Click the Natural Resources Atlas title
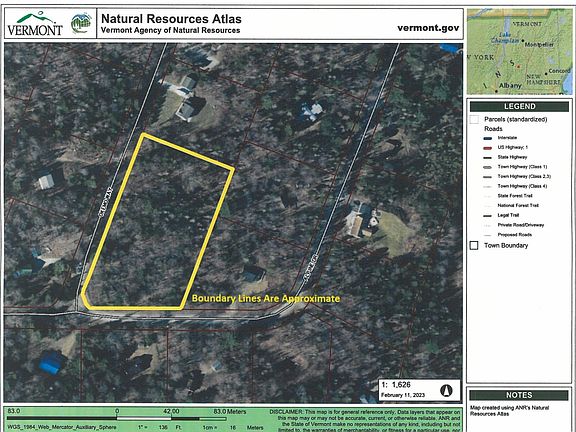The height and width of the screenshot is (432, 576). 171,18
